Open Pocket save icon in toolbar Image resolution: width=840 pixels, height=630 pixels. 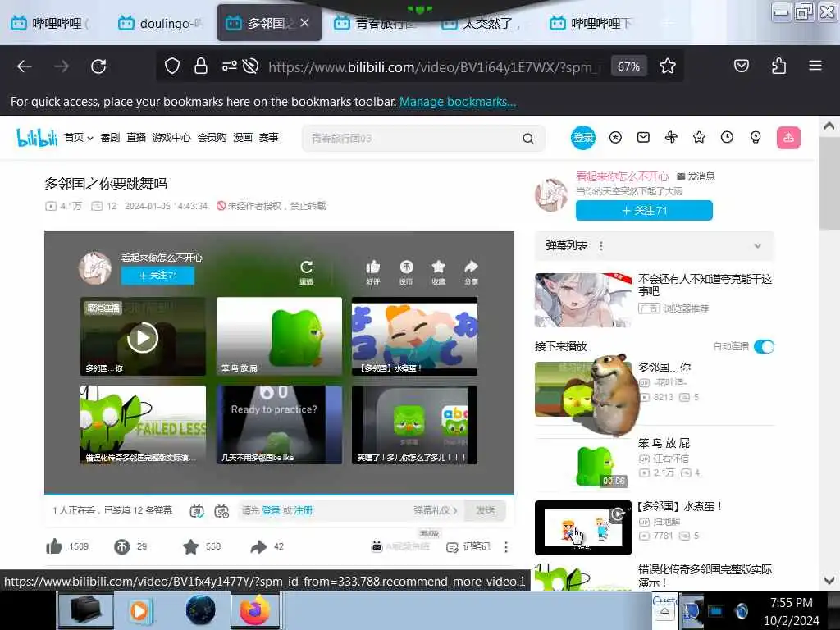(x=742, y=66)
